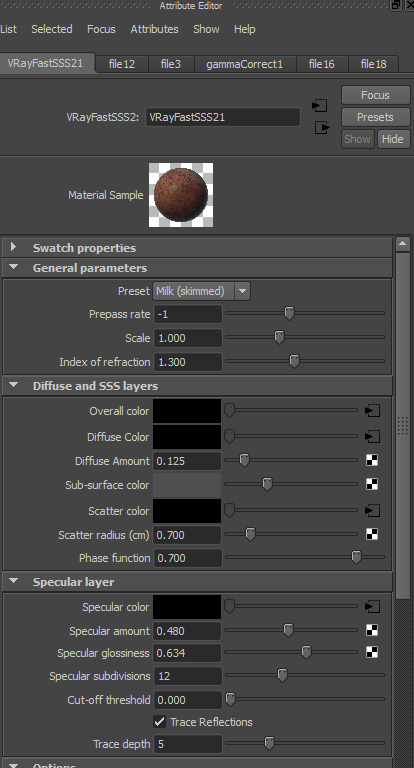The width and height of the screenshot is (414, 768).
Task: Click the Scatter color swatch
Action: [187, 511]
